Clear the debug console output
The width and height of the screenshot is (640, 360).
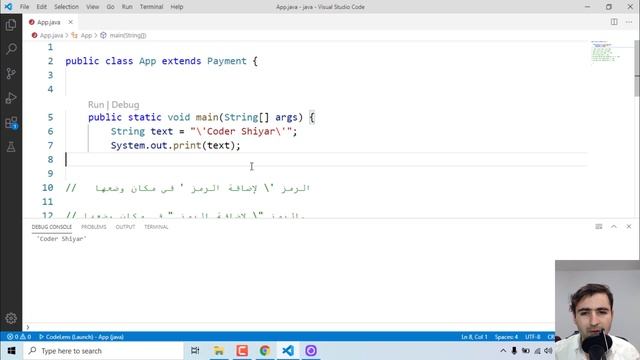coord(599,227)
